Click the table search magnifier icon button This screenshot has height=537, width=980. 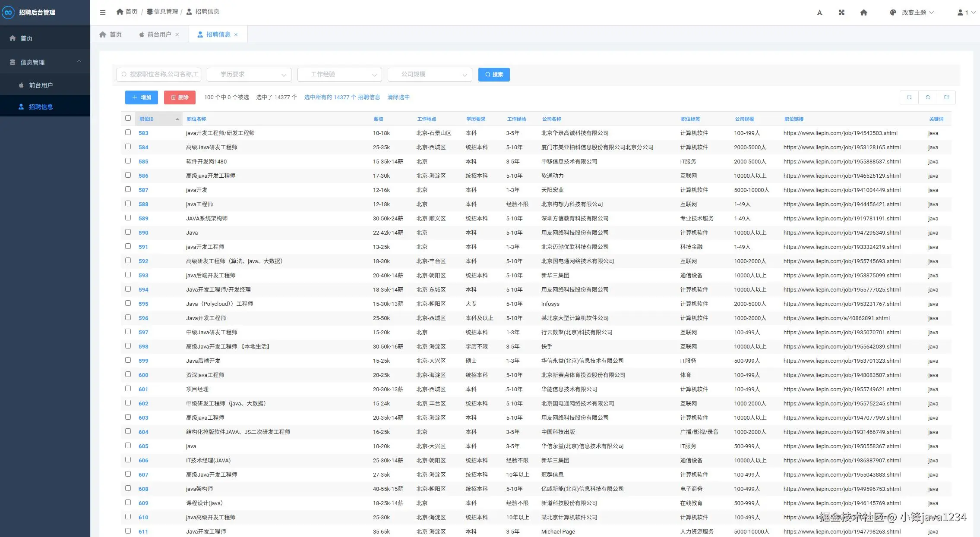click(x=909, y=97)
